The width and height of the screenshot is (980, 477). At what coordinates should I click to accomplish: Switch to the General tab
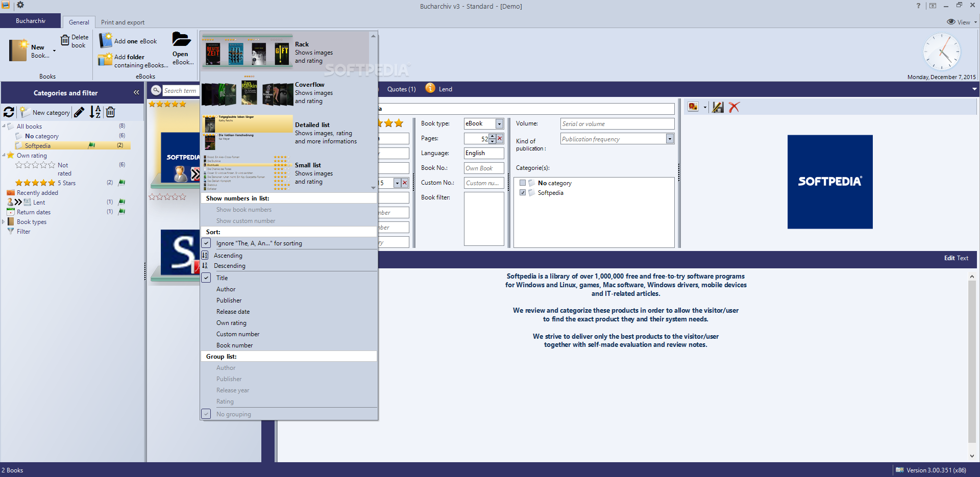79,22
